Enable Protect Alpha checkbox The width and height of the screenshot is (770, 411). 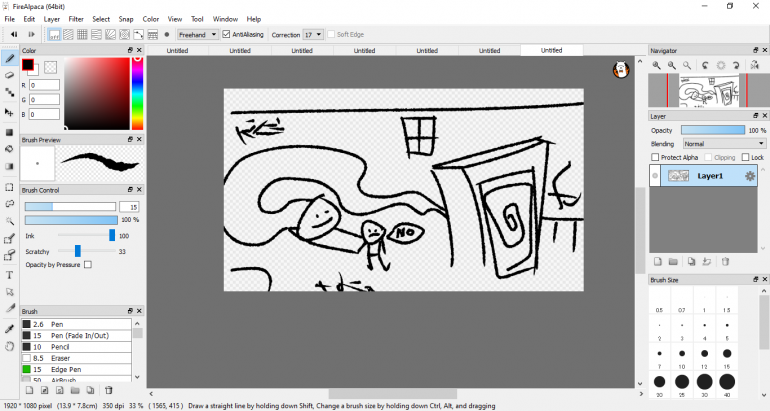point(656,157)
